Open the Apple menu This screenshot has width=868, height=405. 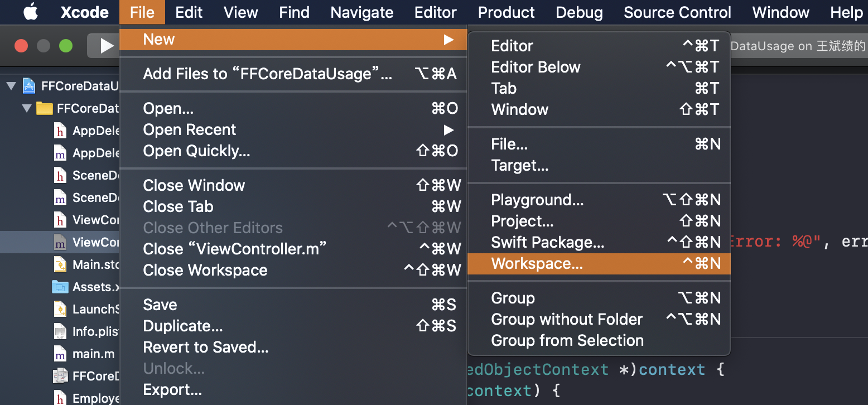[x=31, y=12]
